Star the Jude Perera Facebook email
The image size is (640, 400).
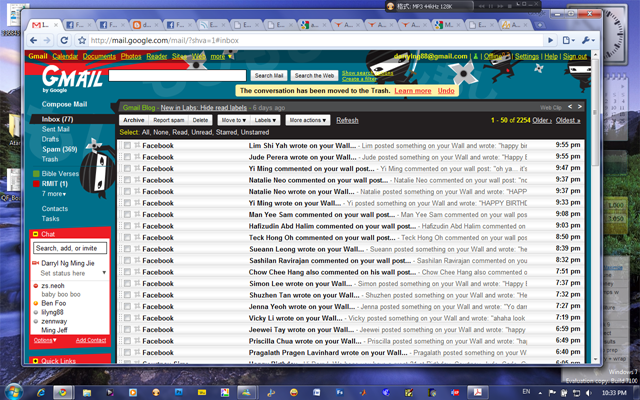[137, 156]
